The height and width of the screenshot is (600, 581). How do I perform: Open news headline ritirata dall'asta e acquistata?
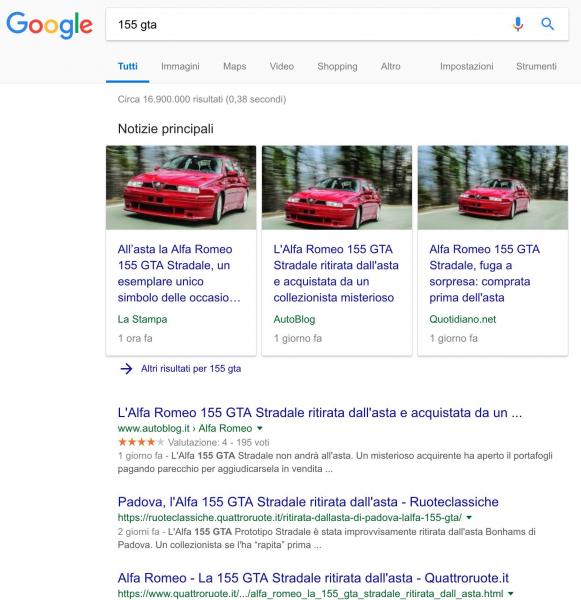pyautogui.click(x=336, y=273)
